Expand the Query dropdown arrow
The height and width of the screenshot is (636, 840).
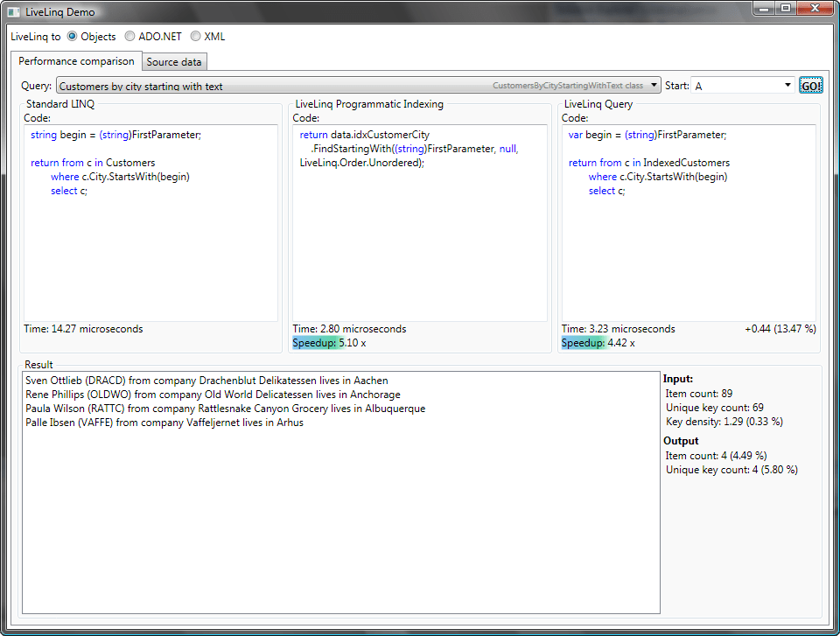pyautogui.click(x=654, y=85)
